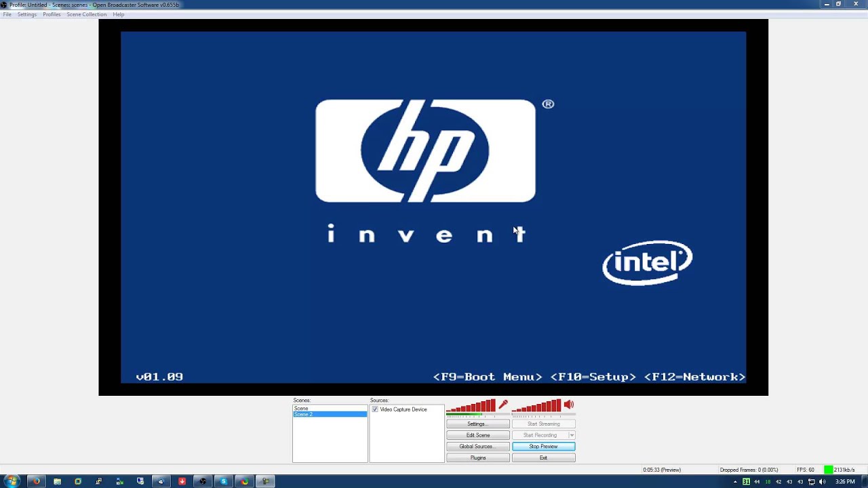
Task: Open the Profiles menu
Action: pyautogui.click(x=52, y=14)
